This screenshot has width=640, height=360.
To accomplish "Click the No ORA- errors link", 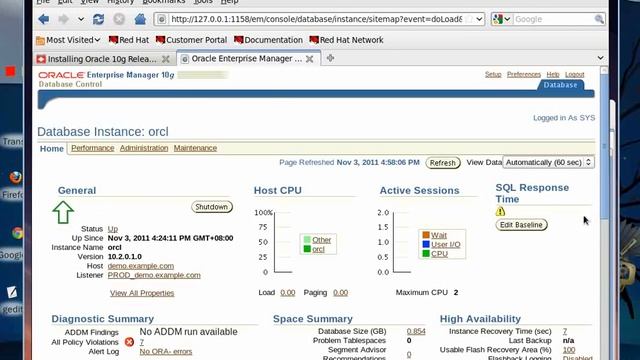I will 166,351.
